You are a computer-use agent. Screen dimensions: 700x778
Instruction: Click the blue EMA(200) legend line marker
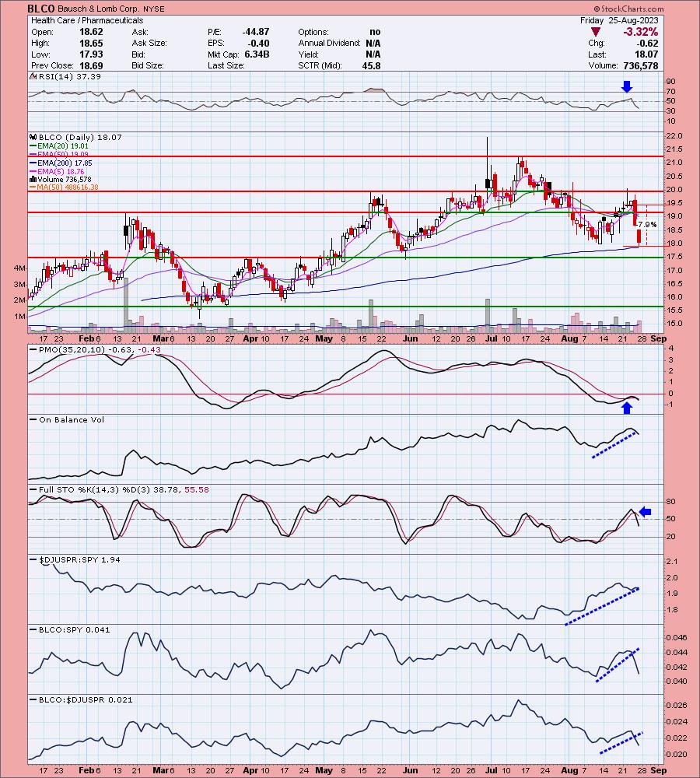pos(33,163)
